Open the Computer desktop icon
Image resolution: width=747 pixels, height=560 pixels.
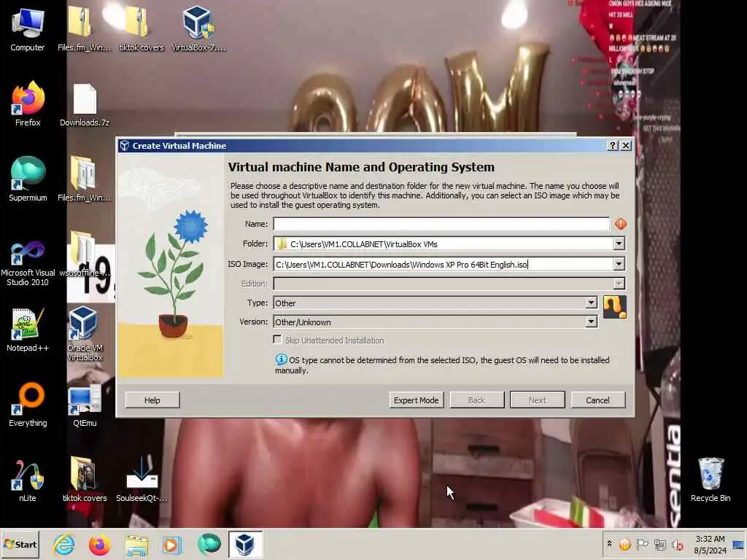coord(28,29)
